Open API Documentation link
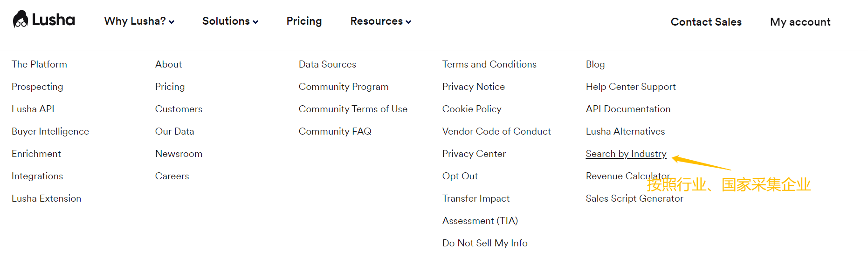 pyautogui.click(x=628, y=109)
